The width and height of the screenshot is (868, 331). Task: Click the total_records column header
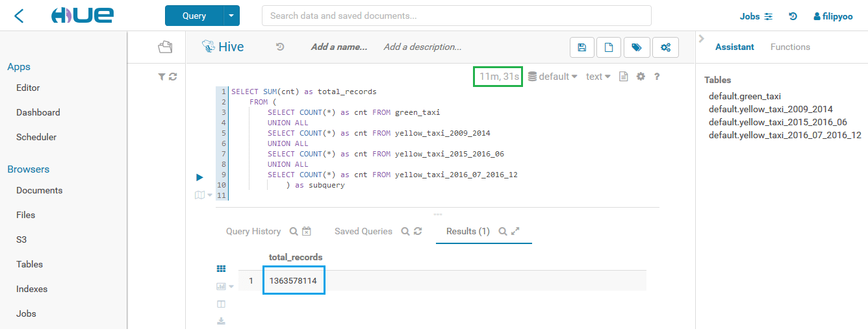[296, 257]
